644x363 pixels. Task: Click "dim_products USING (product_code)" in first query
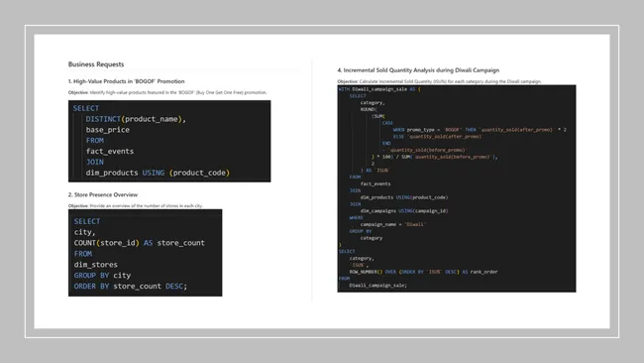[158, 173]
